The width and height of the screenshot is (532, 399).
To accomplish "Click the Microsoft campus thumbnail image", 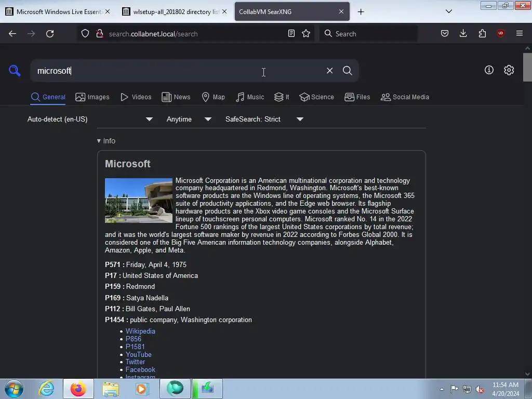I will [138, 201].
